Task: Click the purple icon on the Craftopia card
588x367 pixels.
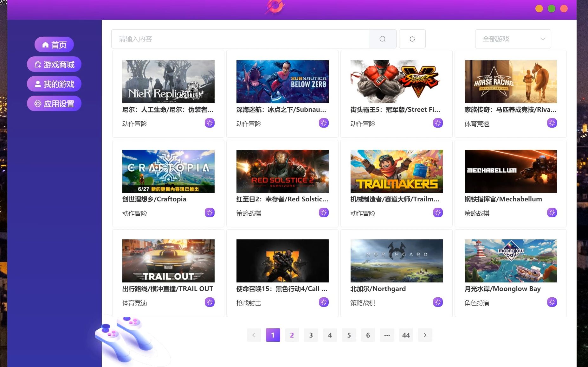Action: [210, 212]
